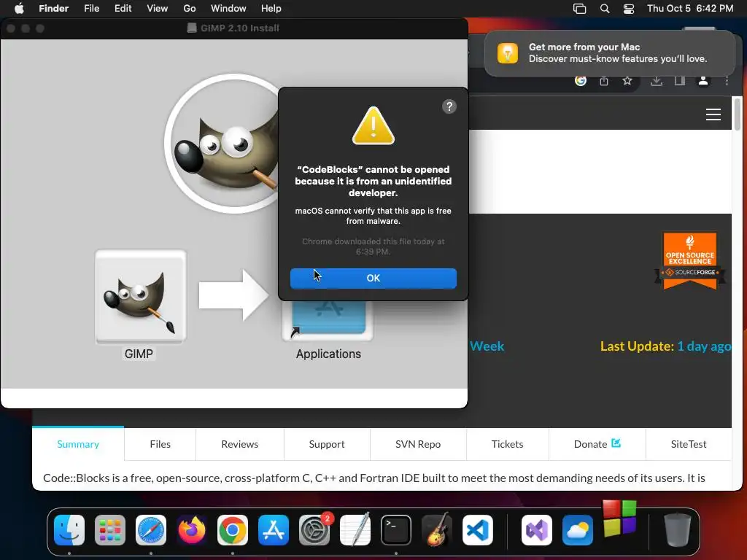Open Chrome profile avatar
Viewport: 747px width, 560px height.
tap(703, 81)
